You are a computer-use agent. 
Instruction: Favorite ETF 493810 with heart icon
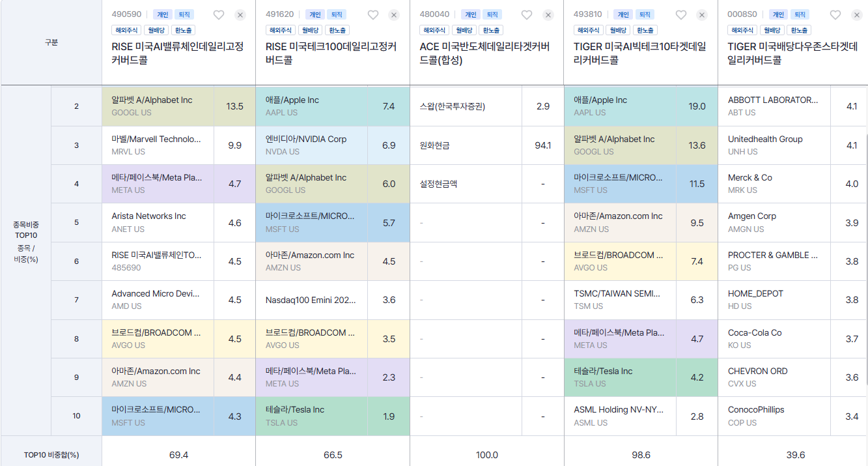[681, 15]
